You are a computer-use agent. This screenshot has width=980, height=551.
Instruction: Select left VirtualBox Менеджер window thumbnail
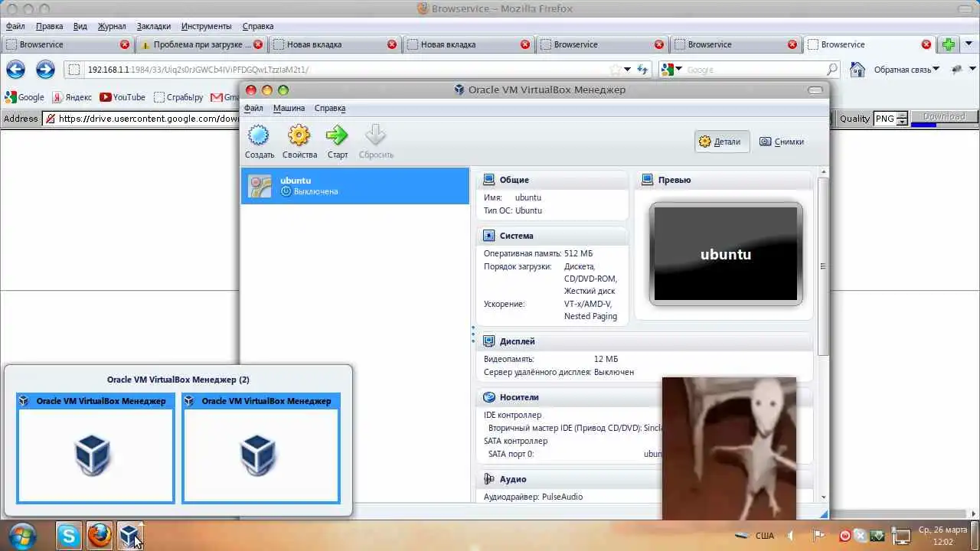tap(96, 448)
